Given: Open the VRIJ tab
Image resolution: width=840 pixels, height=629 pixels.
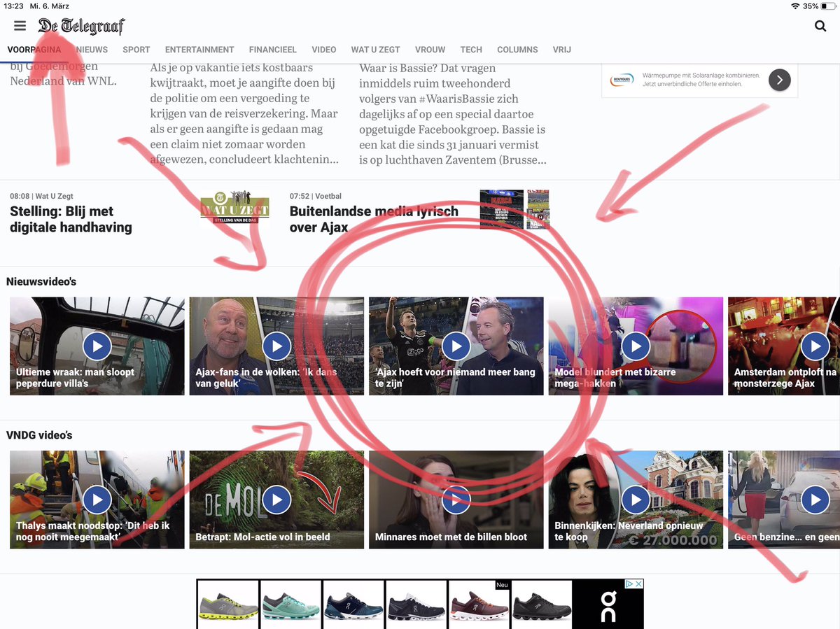Looking at the screenshot, I should 562,50.
